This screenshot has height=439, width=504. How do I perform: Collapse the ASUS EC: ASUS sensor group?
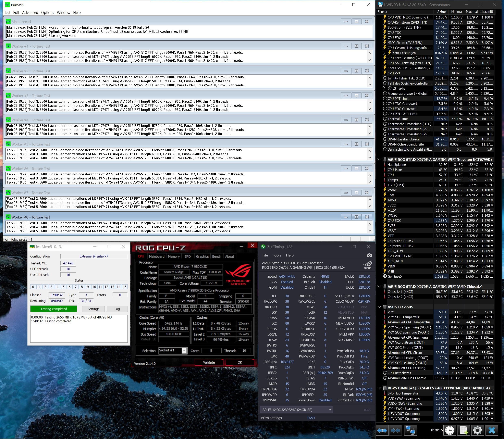click(x=379, y=307)
